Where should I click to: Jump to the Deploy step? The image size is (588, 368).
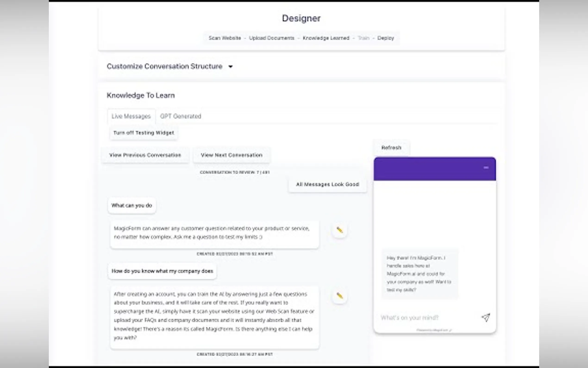pos(385,38)
